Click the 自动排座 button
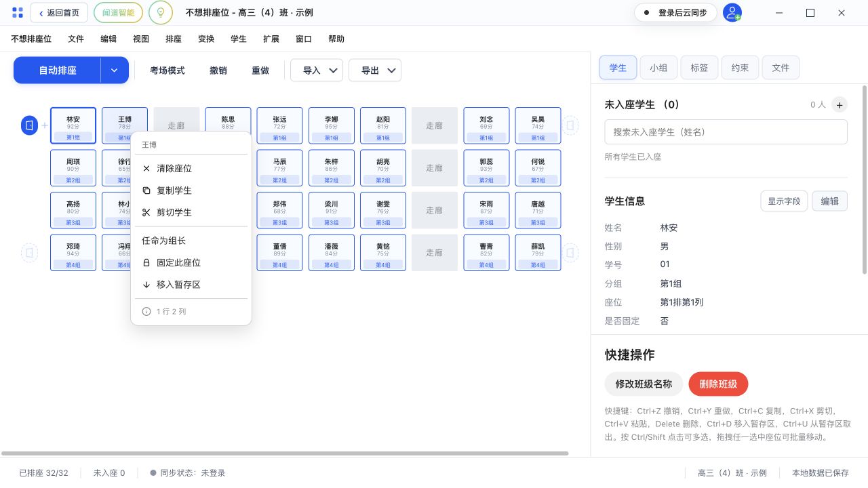 (x=58, y=70)
